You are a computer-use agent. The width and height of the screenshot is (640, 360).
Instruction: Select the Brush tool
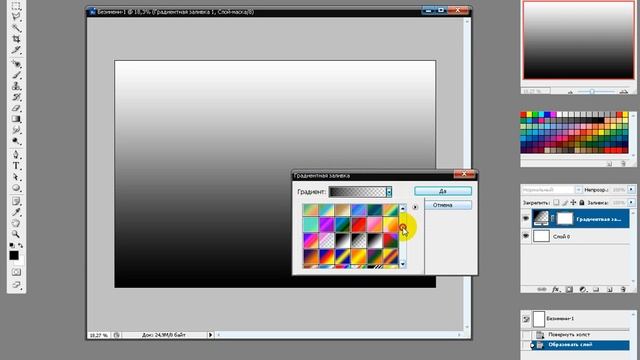[x=16, y=75]
